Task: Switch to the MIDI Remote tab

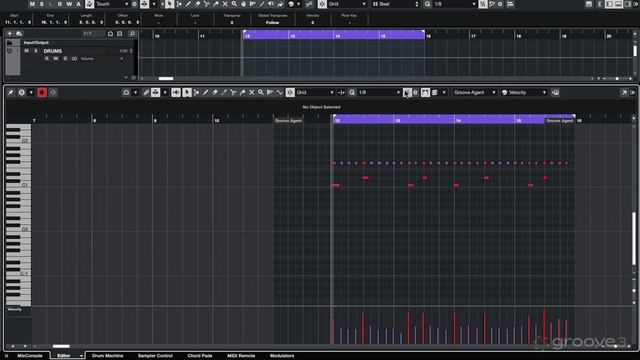Action: [241, 356]
